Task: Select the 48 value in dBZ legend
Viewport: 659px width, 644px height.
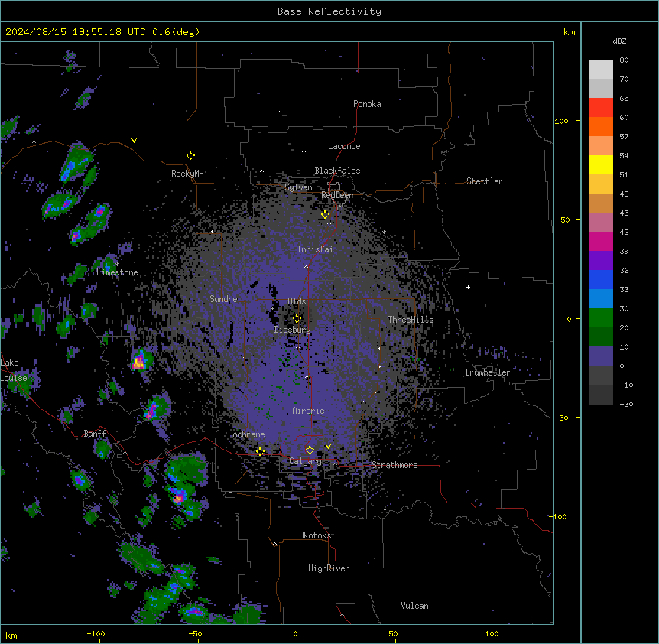Action: [x=624, y=194]
